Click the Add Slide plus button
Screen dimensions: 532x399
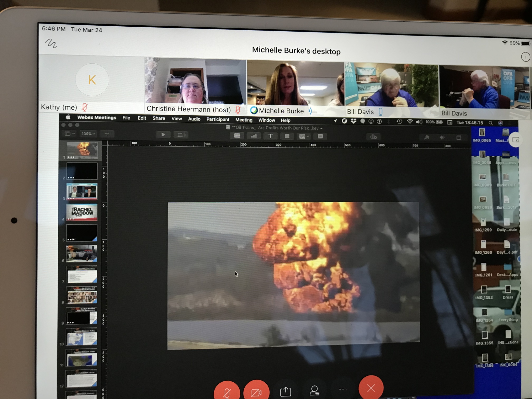pos(107,134)
